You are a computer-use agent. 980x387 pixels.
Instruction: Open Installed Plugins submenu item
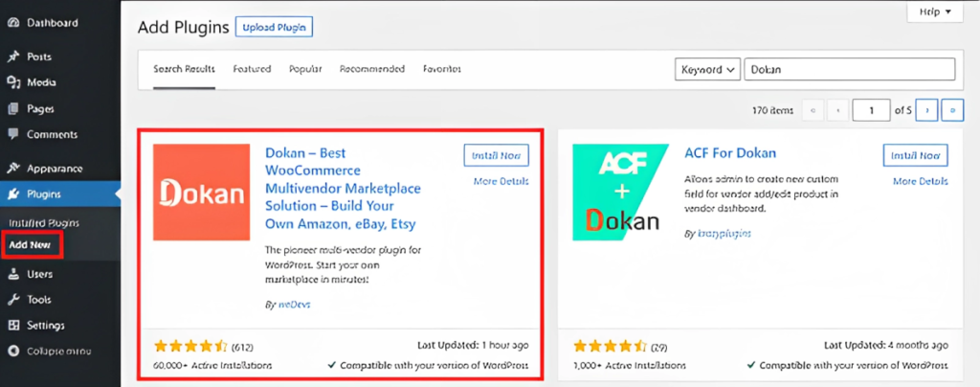pyautogui.click(x=44, y=223)
